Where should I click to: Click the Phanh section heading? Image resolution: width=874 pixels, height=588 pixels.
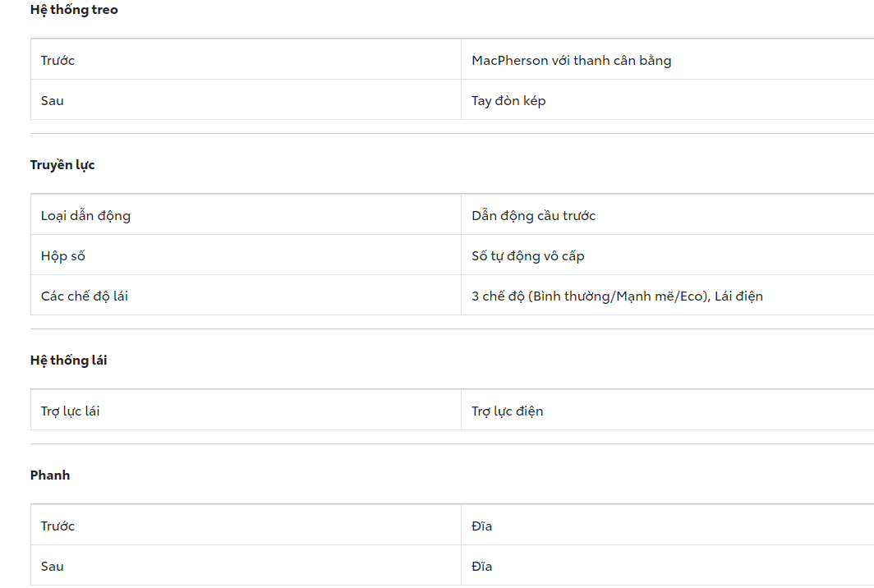[x=50, y=475]
